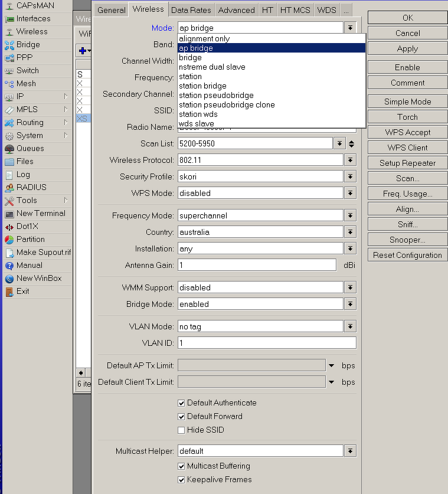448x494 pixels.
Task: Click the Scan List dropdown arrow
Action: pos(339,143)
